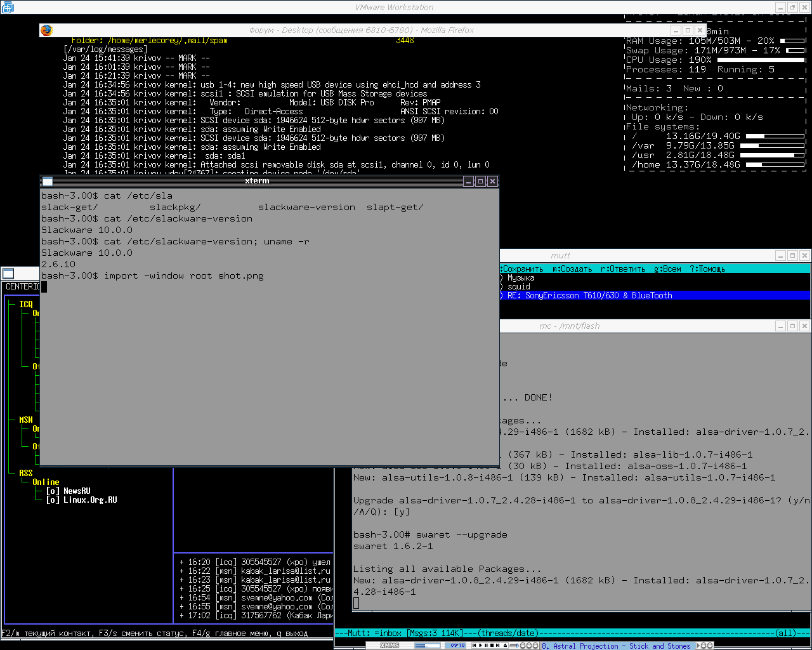Minimize the VMware Workstation window

pyautogui.click(x=780, y=8)
